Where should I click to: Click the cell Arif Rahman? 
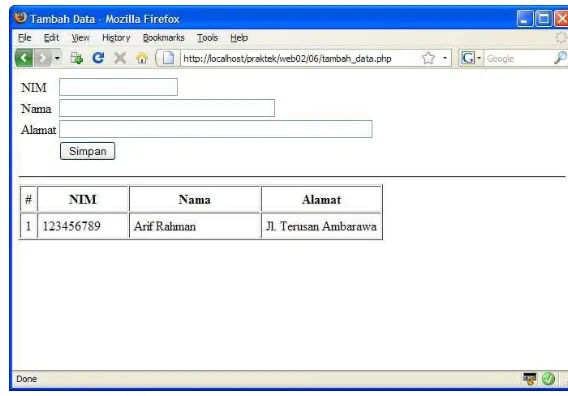click(x=195, y=226)
